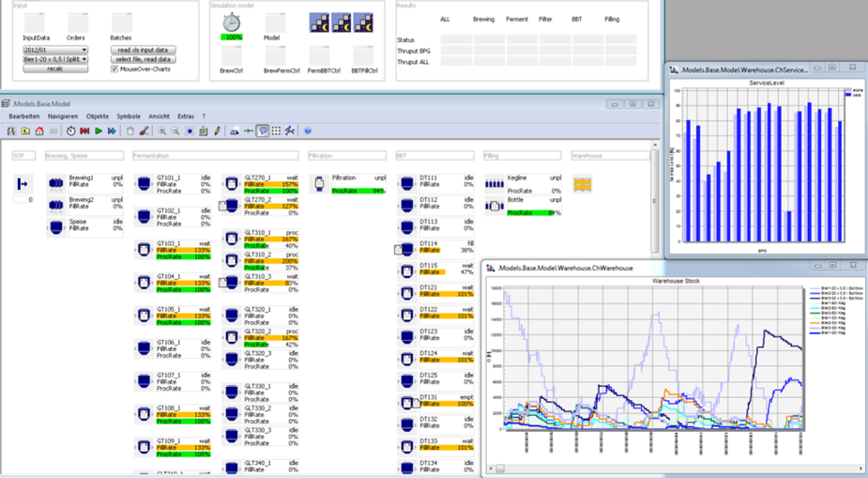Click the stopwatch icon in Simulation model
This screenshot has width=868, height=478.
coord(232,23)
